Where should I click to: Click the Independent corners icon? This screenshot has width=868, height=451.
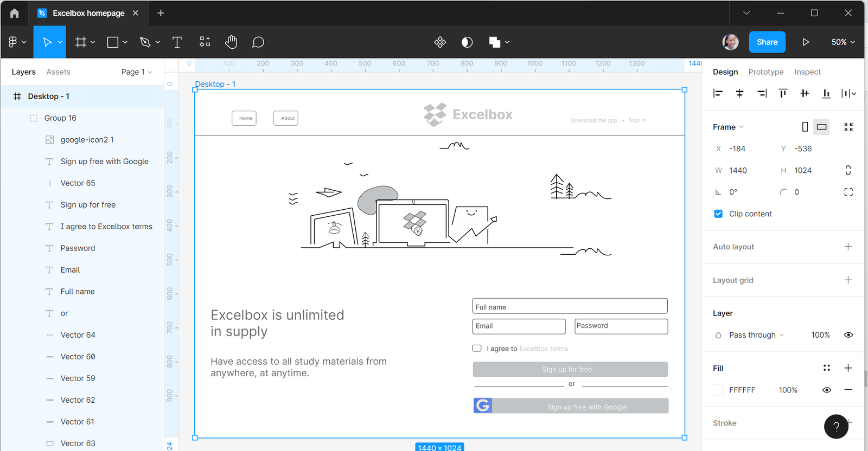[x=848, y=192]
